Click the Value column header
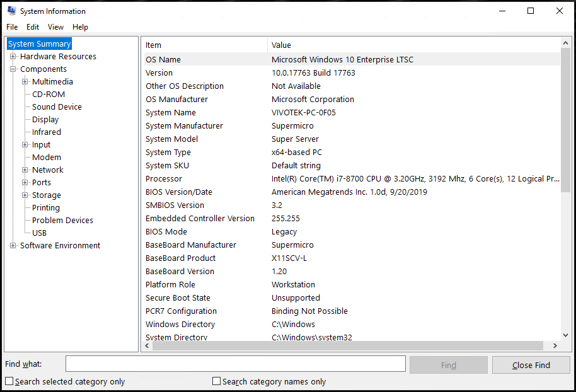Screen dimensions: 576x392 tap(414, 45)
